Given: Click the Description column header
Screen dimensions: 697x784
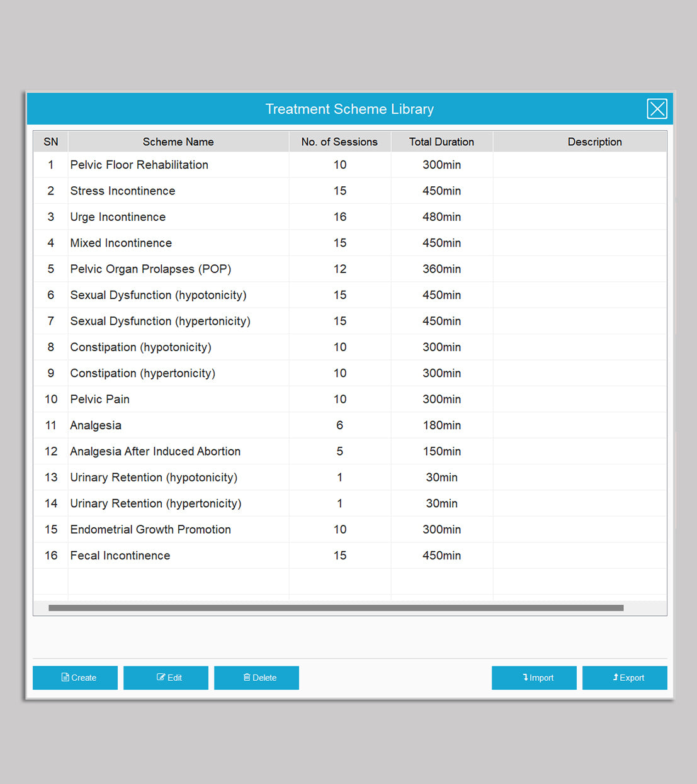Looking at the screenshot, I should [x=594, y=142].
